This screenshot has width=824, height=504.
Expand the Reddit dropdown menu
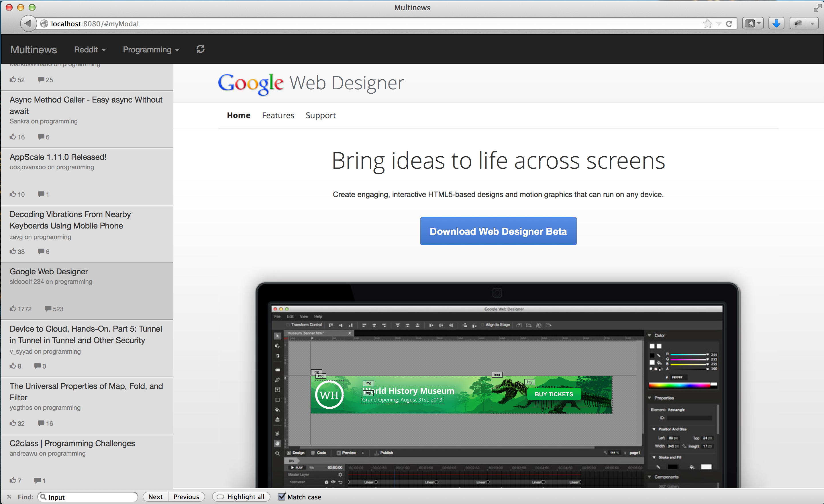coord(90,50)
